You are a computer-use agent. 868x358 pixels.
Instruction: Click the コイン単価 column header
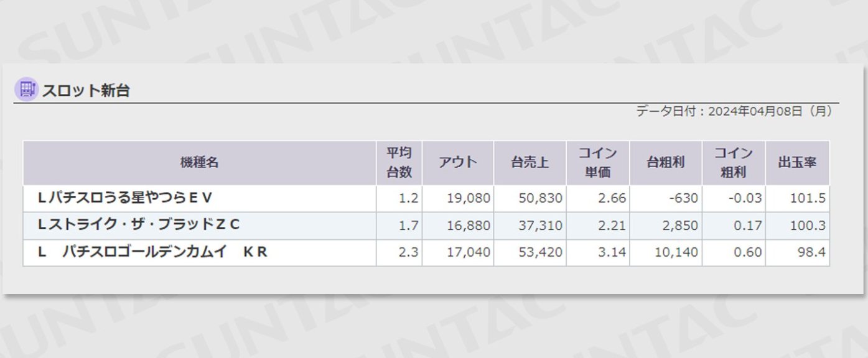point(598,163)
